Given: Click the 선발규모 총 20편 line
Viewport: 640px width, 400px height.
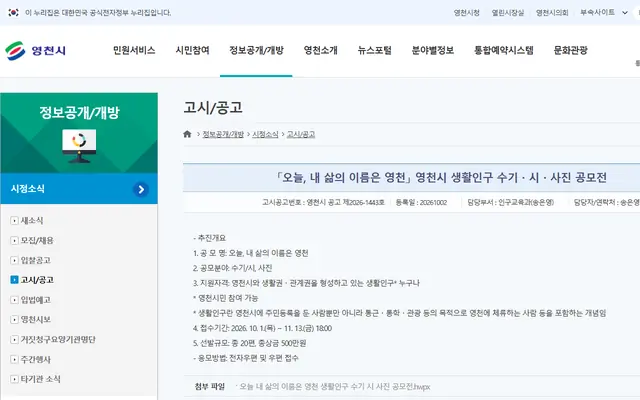Looking at the screenshot, I should coord(250,343).
